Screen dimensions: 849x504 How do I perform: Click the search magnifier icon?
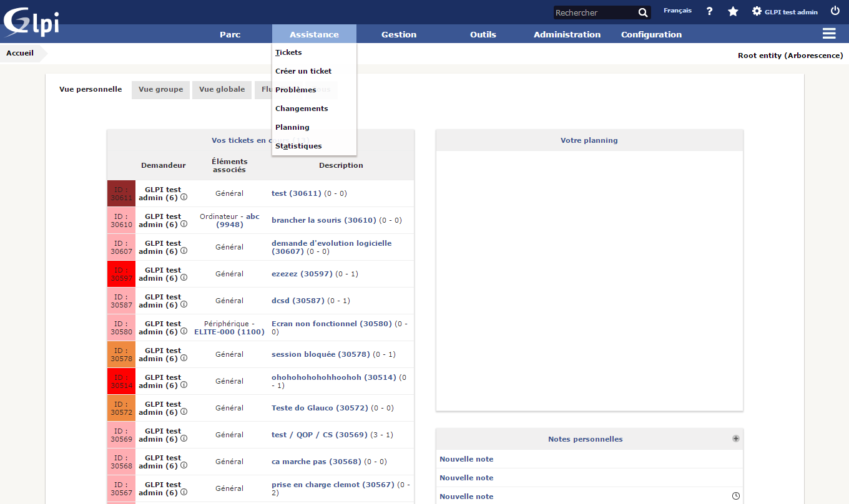643,12
